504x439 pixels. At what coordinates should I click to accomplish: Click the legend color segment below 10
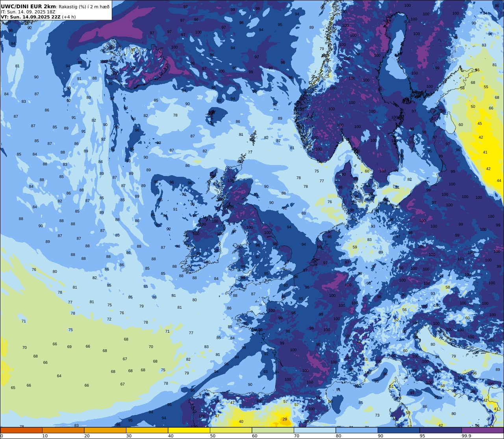(x=21, y=430)
